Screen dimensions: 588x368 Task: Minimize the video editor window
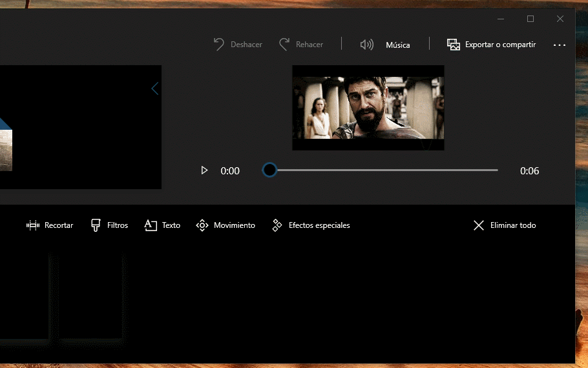click(501, 19)
